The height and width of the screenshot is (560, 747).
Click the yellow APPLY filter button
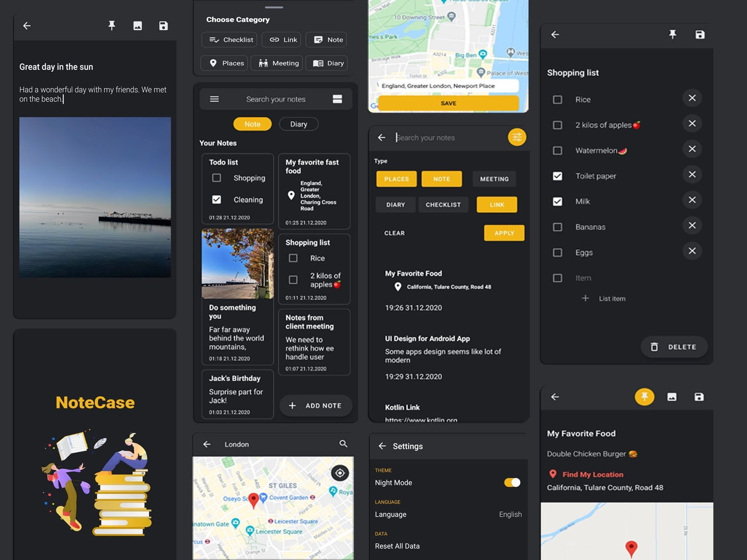(x=504, y=233)
